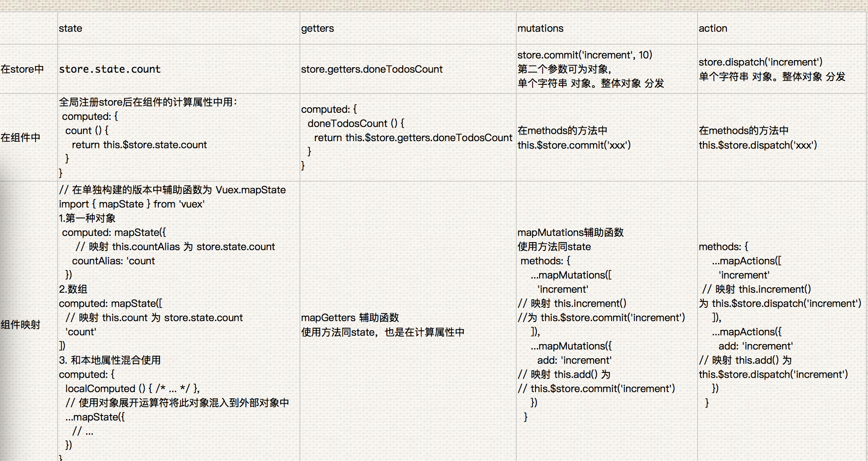This screenshot has width=868, height=461.
Task: Click the 'mutations' column header cell
Action: tap(607, 28)
